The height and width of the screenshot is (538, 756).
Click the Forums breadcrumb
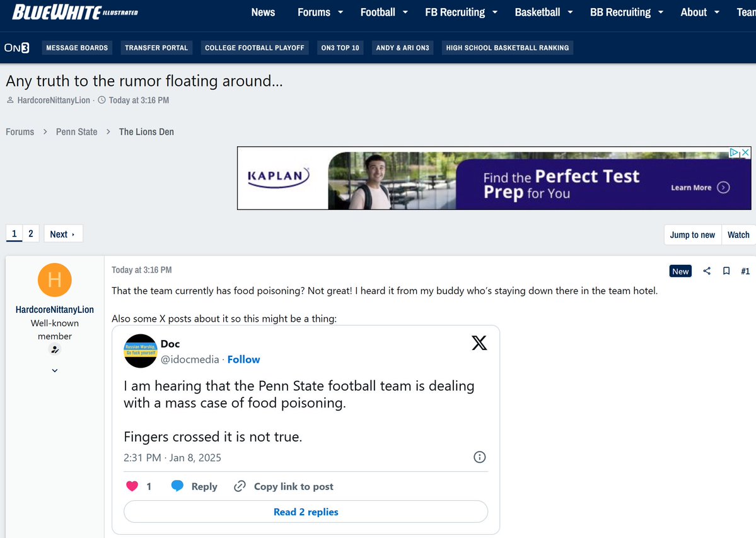pos(20,132)
